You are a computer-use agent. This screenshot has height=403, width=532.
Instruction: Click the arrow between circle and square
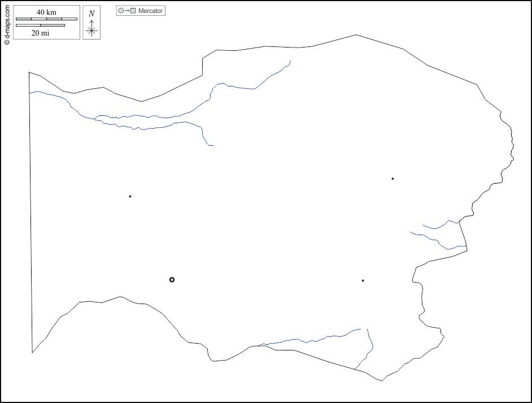click(127, 11)
